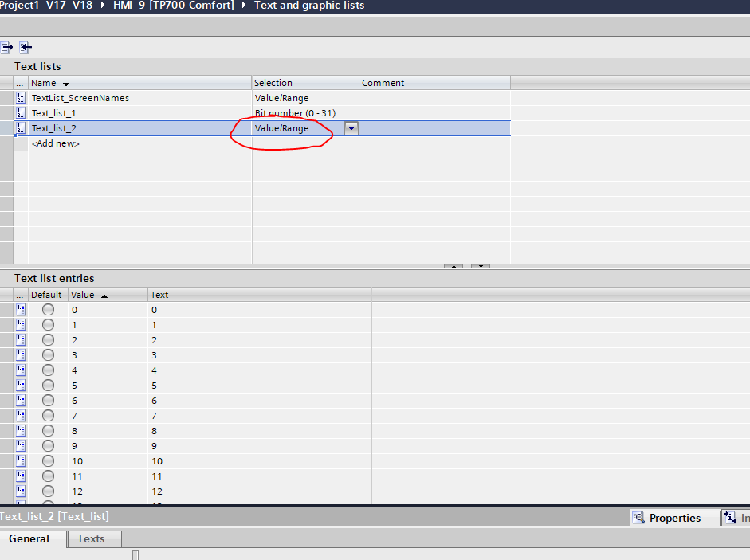Open the Selection dropdown for Text_list_2
The image size is (750, 560).
351,128
